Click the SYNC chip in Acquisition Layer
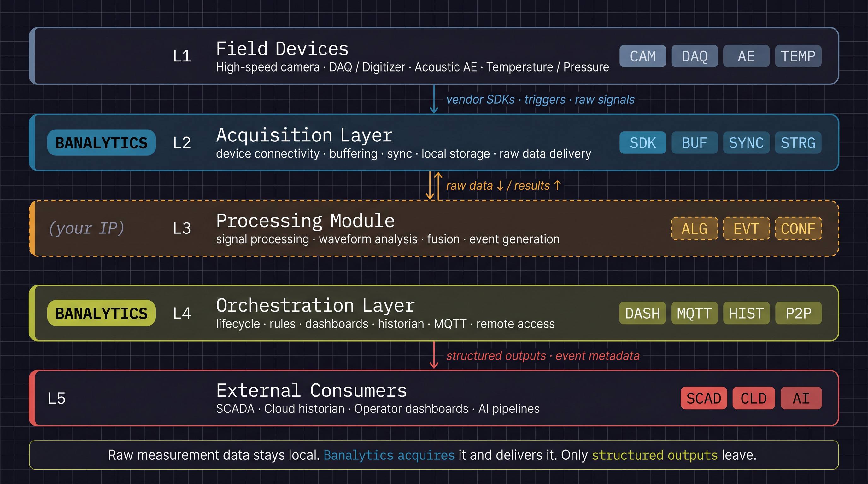 746,142
